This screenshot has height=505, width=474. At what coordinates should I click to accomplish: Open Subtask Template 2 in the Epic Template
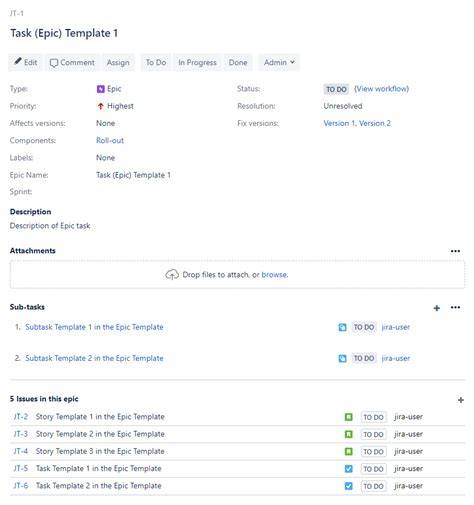pos(94,358)
